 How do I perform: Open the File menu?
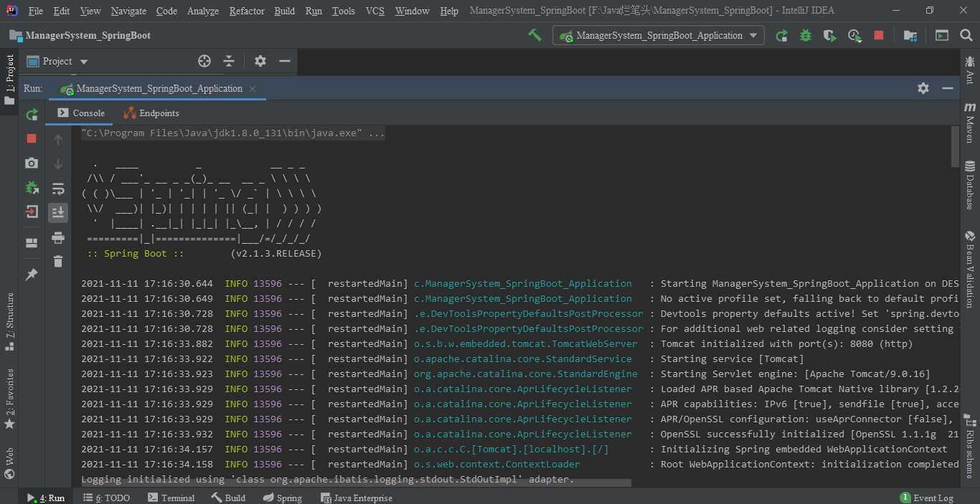35,11
